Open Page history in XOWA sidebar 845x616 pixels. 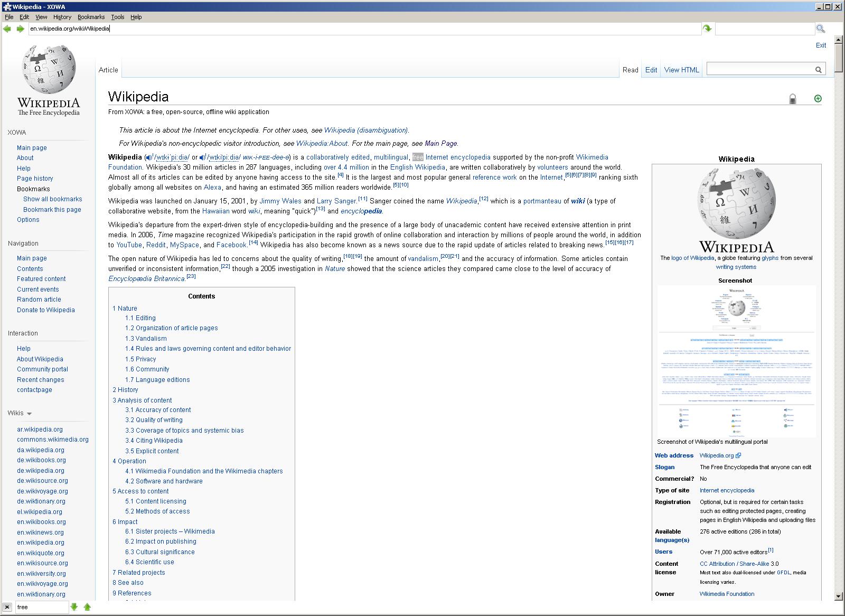pos(35,179)
